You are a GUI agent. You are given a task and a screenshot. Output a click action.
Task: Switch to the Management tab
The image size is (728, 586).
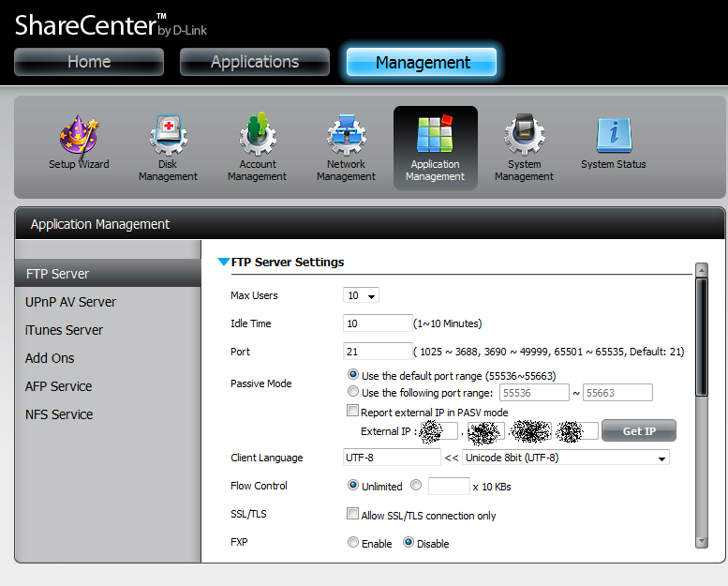coord(422,62)
